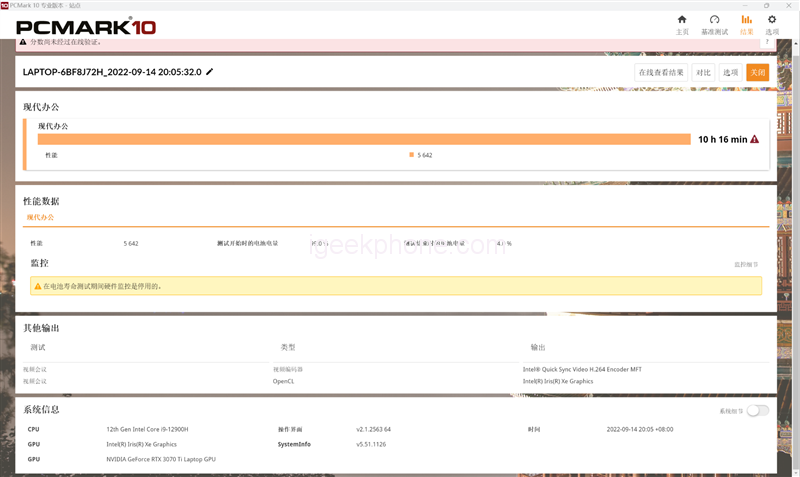This screenshot has width=800, height=477.
Task: Click warning icon in the monitoring notice
Action: 38,286
